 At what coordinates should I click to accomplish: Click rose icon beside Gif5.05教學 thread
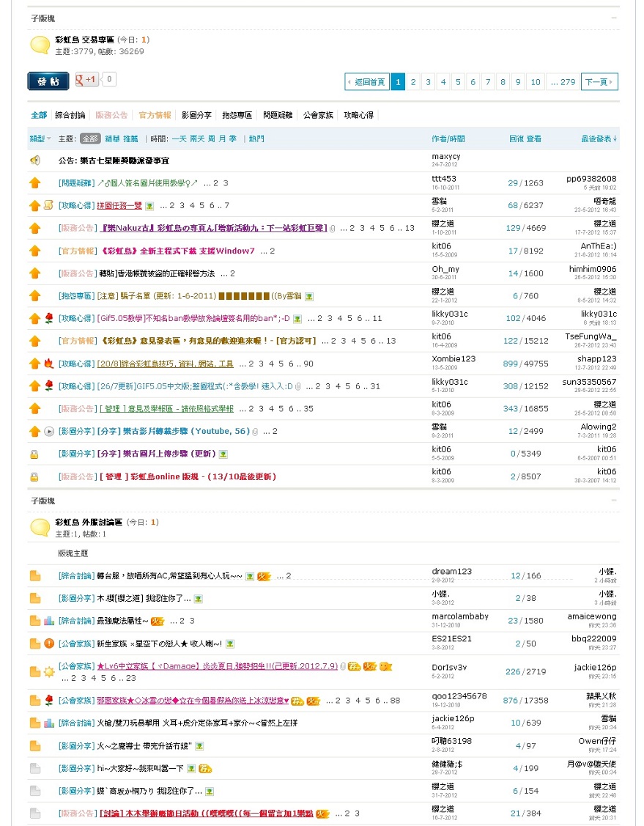pos(49,317)
